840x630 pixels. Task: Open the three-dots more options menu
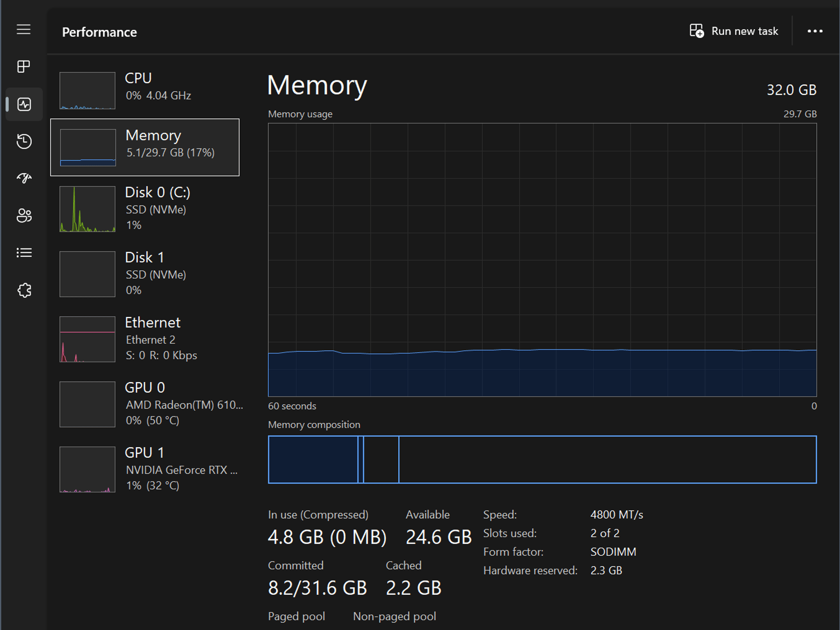click(815, 31)
